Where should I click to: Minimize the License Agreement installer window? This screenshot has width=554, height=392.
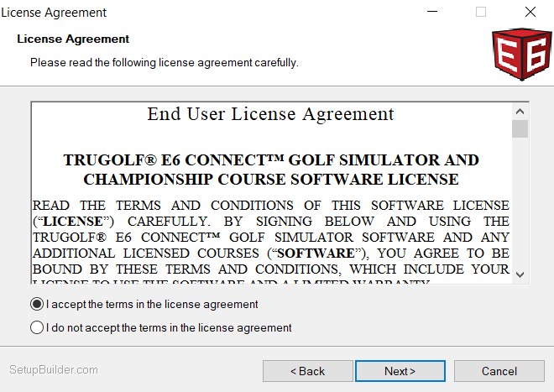431,13
